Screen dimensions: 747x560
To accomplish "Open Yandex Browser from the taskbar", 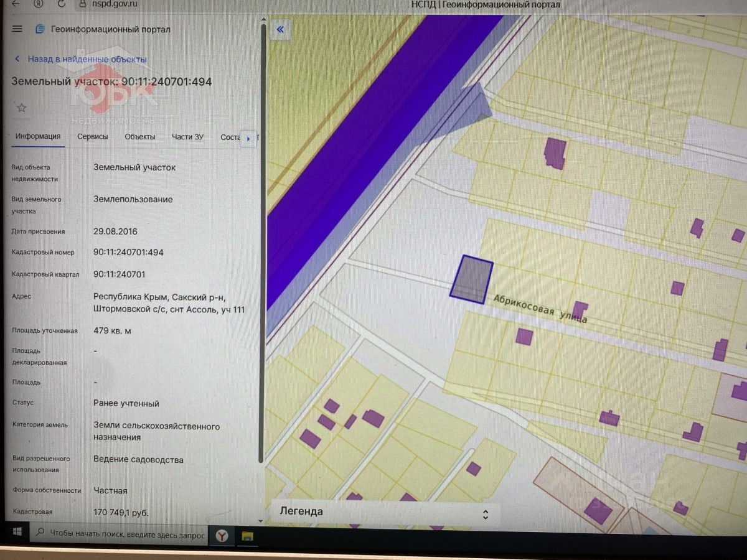I will coord(222,534).
